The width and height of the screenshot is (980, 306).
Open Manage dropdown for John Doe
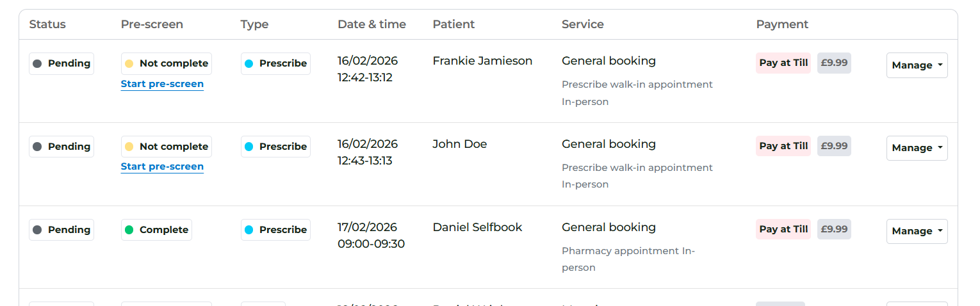coord(917,148)
